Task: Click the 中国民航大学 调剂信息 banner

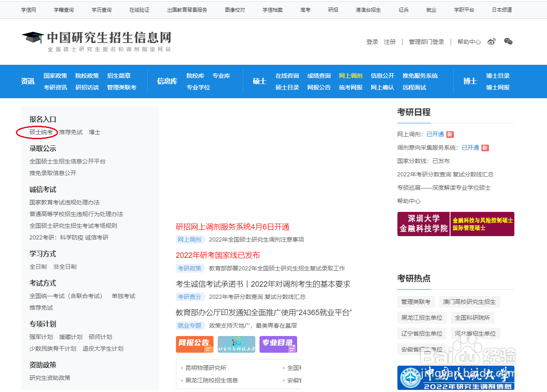Action: [455, 377]
